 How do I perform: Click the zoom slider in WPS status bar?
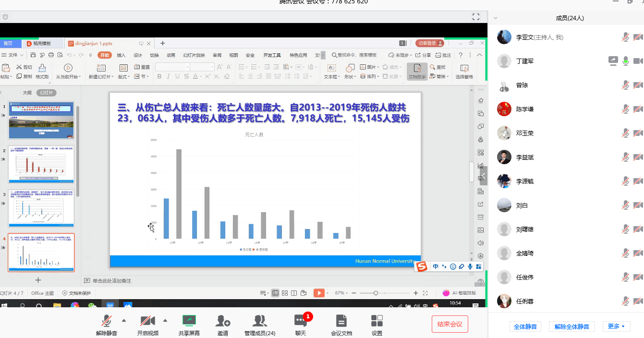[376, 293]
